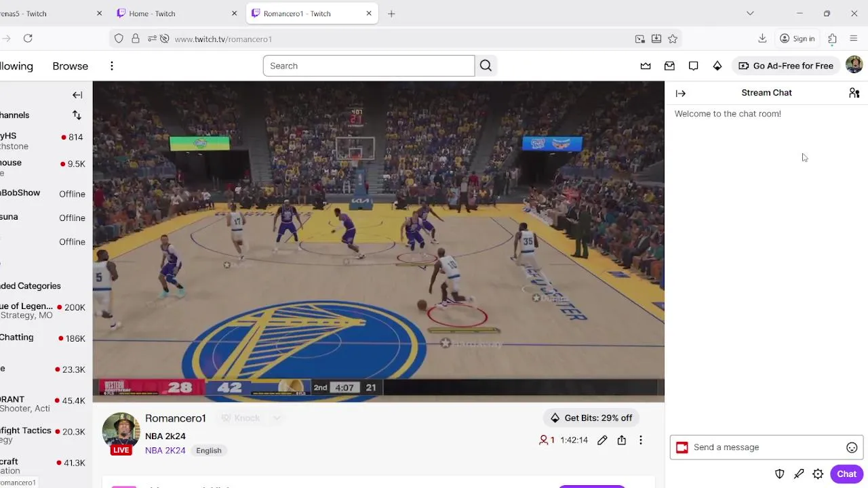The width and height of the screenshot is (868, 488).
Task: Open the three-dot more menu beside Browse
Action: coord(112,66)
